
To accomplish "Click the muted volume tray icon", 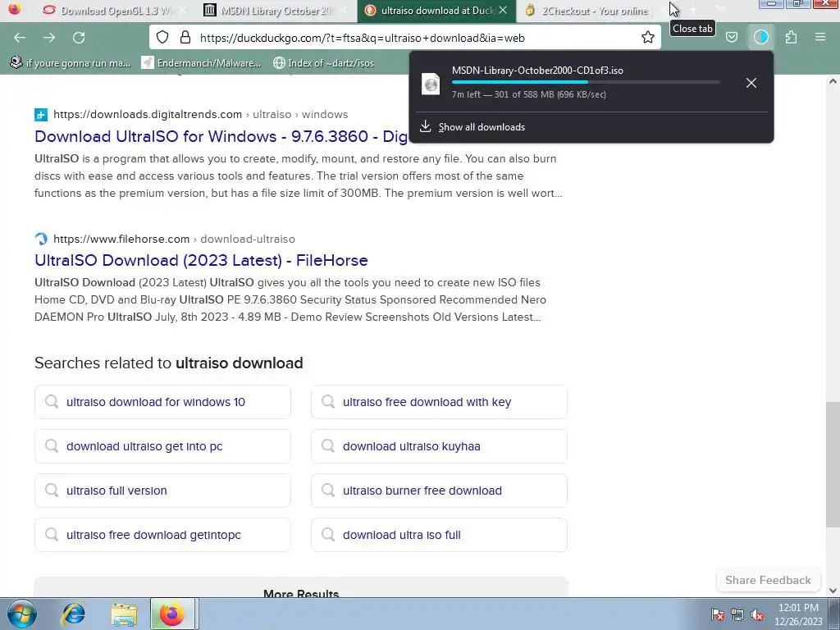I will click(757, 614).
